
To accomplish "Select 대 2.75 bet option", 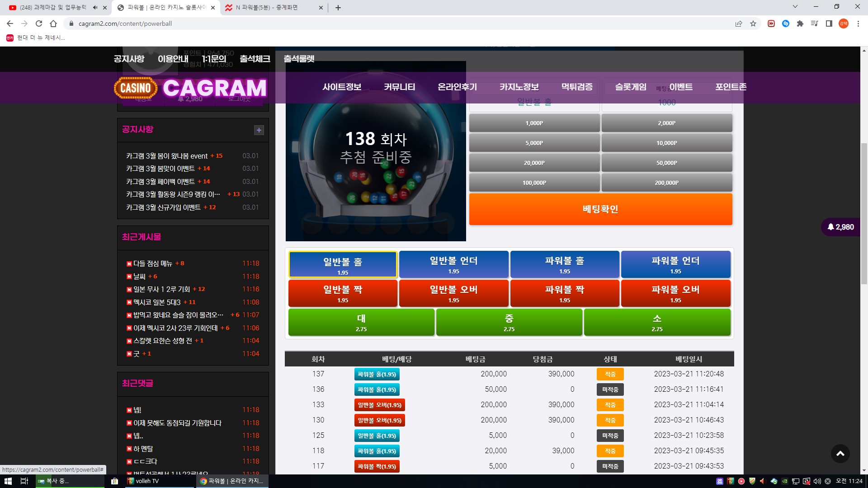I will 361,322.
